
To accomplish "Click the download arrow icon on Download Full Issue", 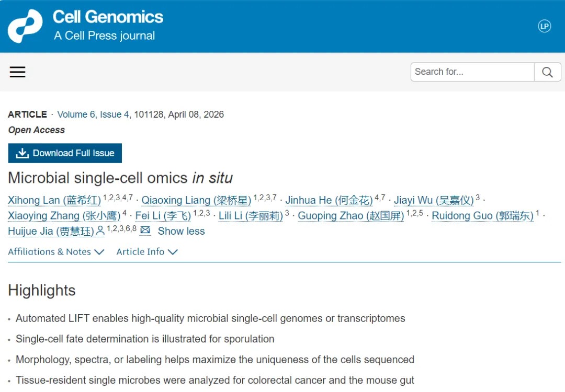I will [22, 153].
